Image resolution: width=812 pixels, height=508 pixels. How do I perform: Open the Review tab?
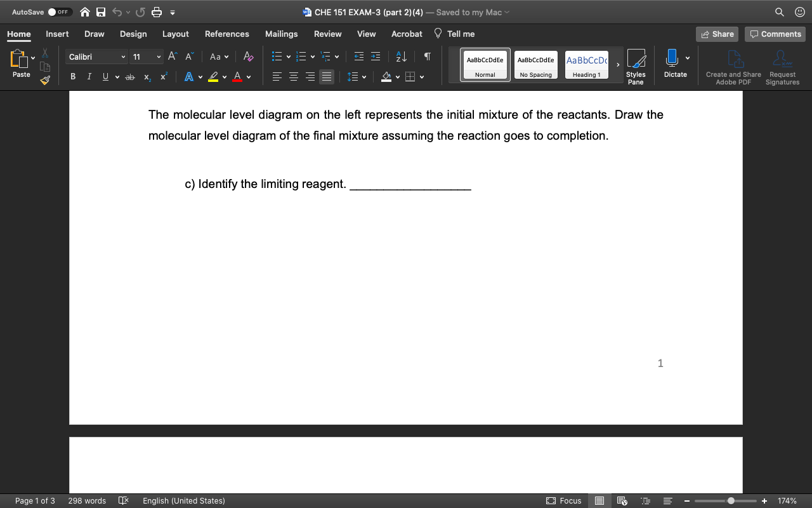(x=327, y=34)
